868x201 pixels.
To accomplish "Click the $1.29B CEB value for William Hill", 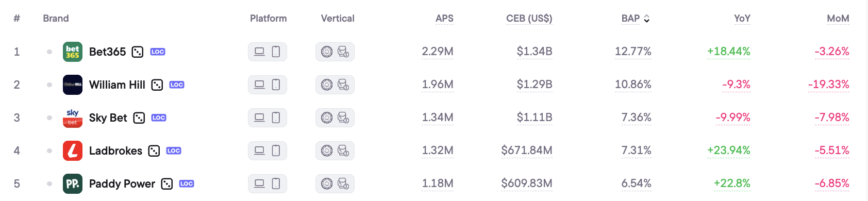I will [535, 85].
